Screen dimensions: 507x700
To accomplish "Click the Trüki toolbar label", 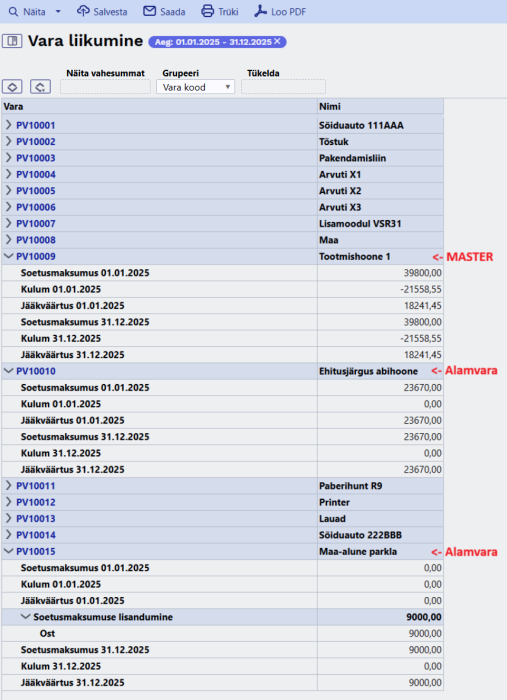I will click(228, 12).
